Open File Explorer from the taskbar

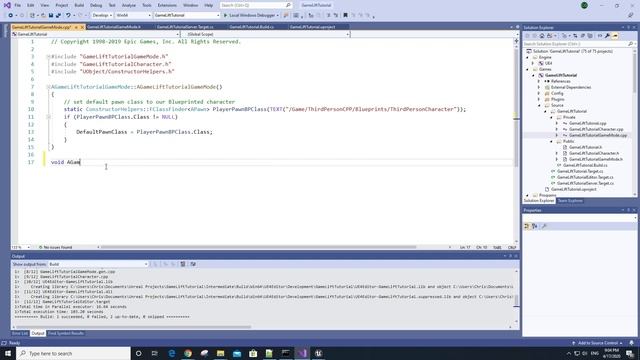(220, 353)
